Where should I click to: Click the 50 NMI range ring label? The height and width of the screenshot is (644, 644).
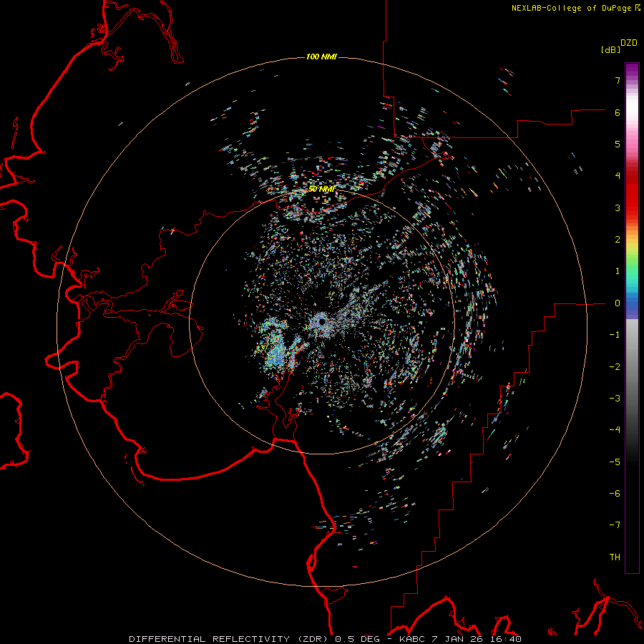[x=321, y=189]
